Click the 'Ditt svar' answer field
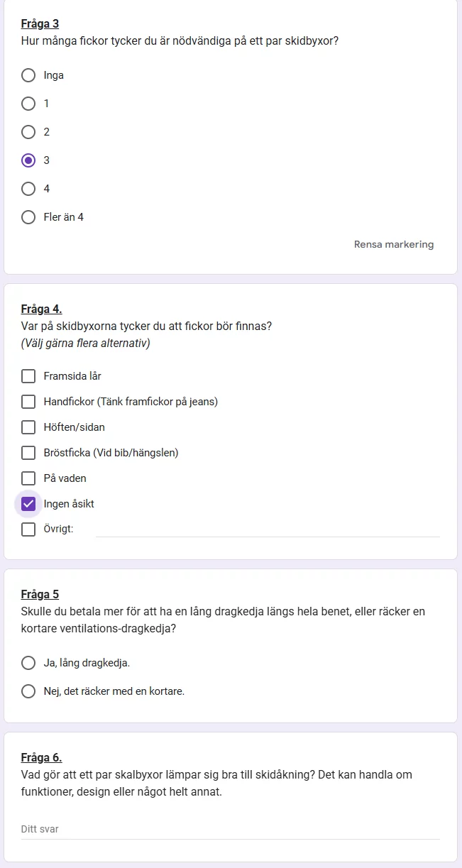462x868 pixels. point(230,829)
